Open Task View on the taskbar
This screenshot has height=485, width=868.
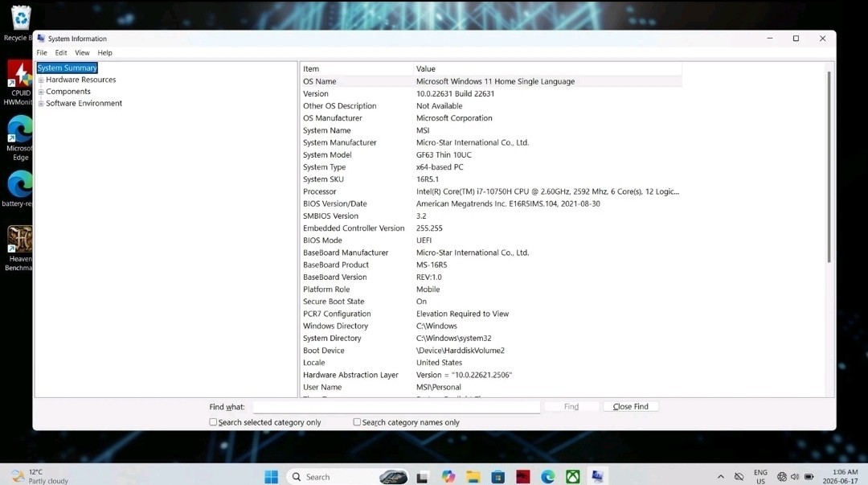423,476
